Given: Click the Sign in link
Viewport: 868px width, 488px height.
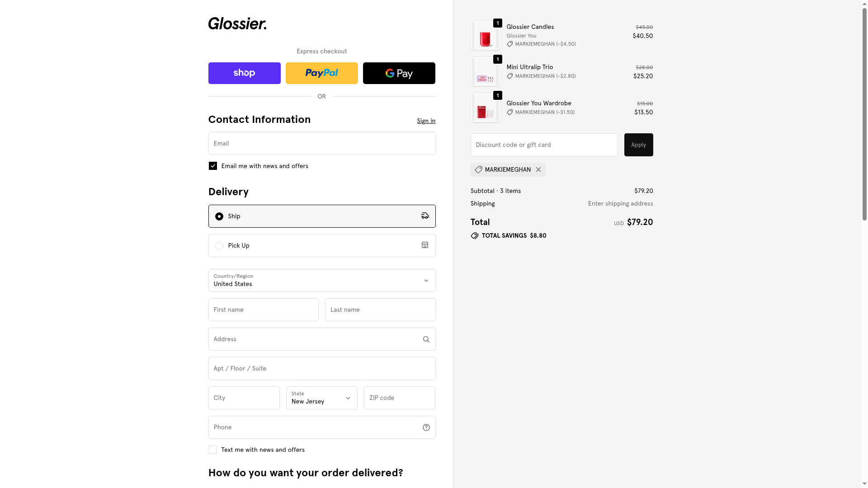Looking at the screenshot, I should (426, 121).
